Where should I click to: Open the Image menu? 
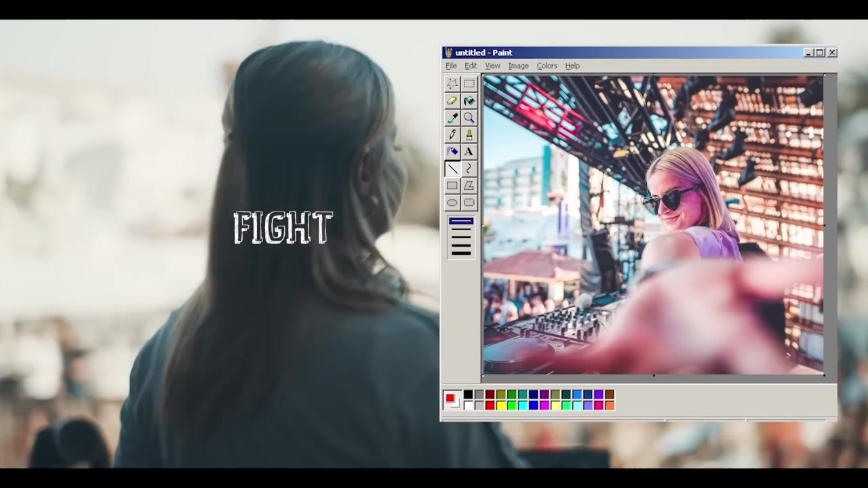[518, 66]
